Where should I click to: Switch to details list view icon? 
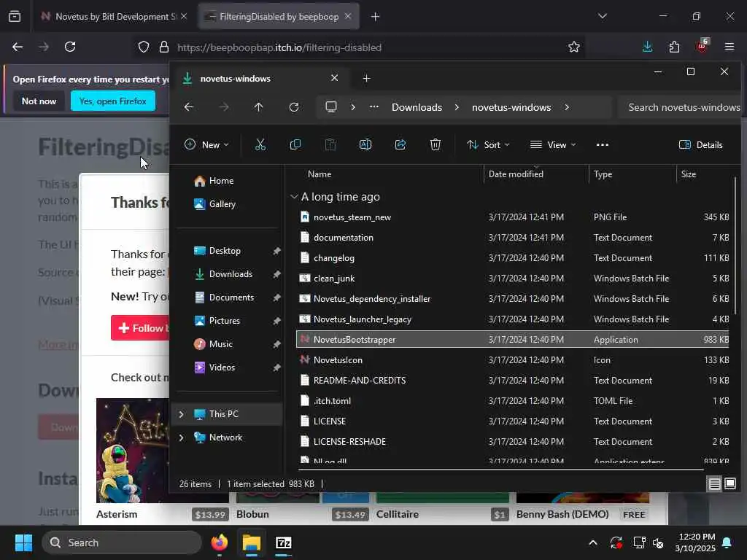click(715, 484)
